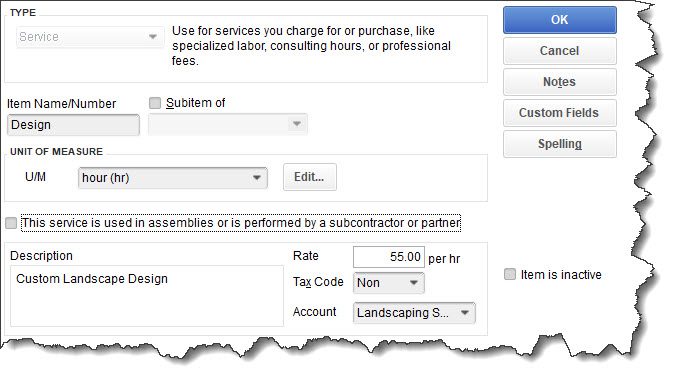Click the U/M dropdown arrow icon
Image resolution: width=679 pixels, height=380 pixels.
(256, 178)
